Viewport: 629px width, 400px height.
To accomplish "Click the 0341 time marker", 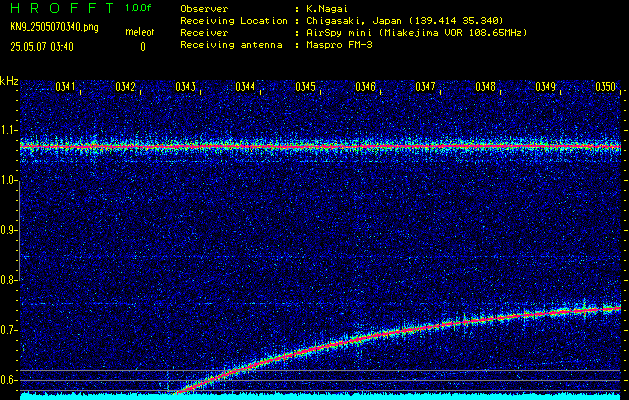I will (65, 87).
